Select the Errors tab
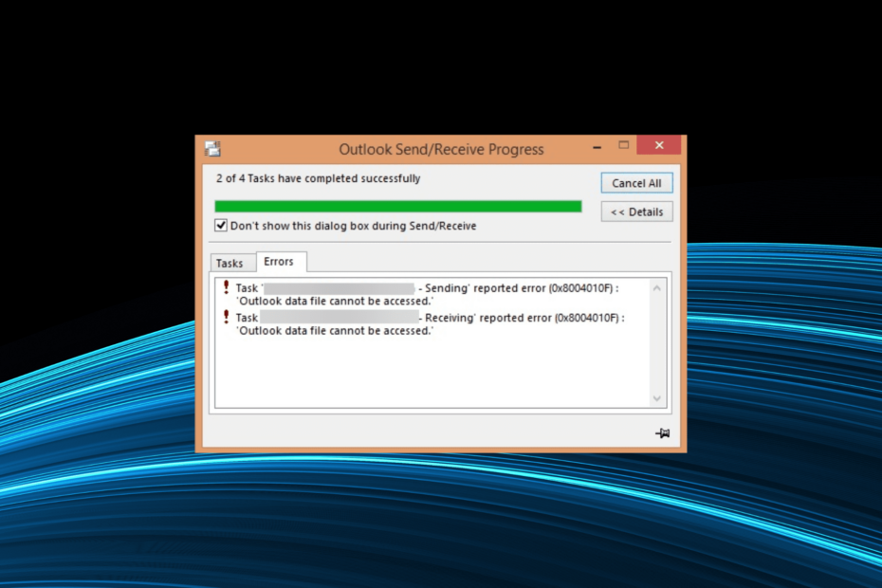Screen dimensions: 882x588 (281, 262)
